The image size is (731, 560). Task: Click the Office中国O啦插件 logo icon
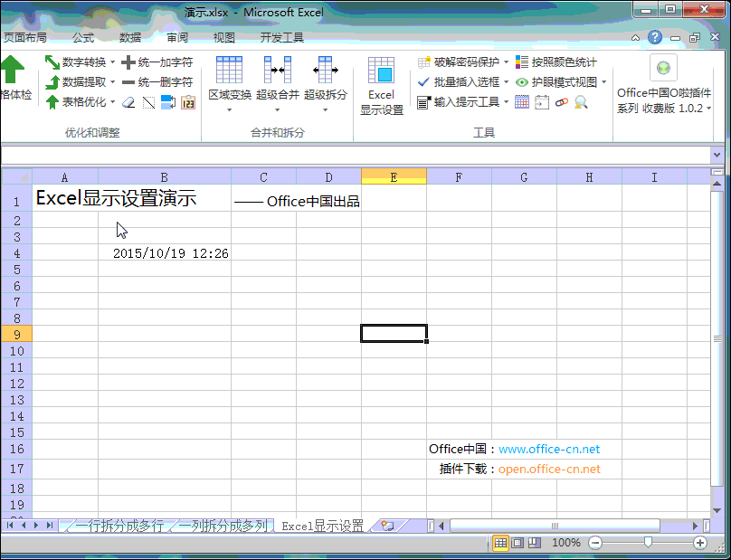(x=663, y=68)
